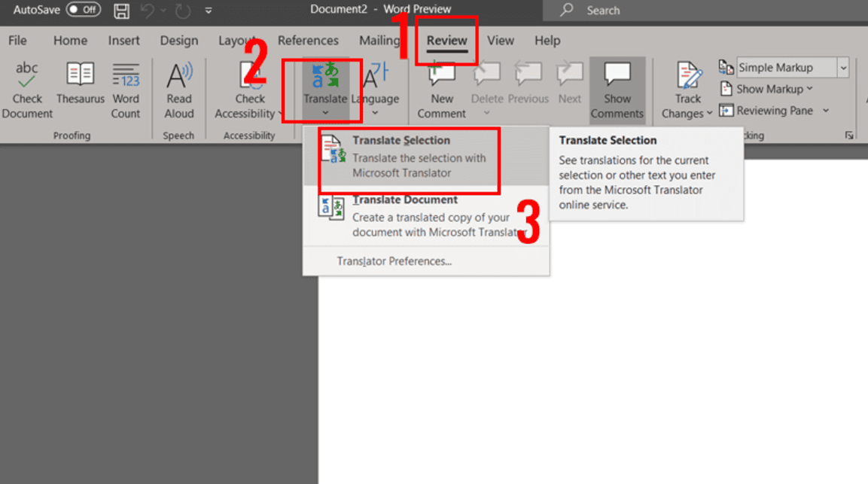Toggle the AutoSave switch

click(x=84, y=10)
